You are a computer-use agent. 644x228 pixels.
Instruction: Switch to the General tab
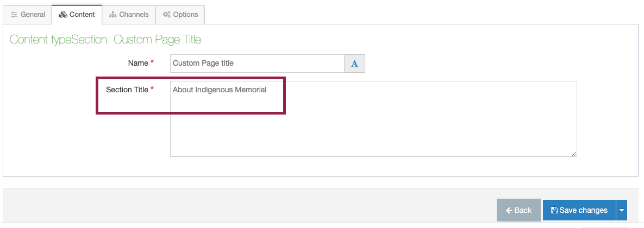point(28,14)
